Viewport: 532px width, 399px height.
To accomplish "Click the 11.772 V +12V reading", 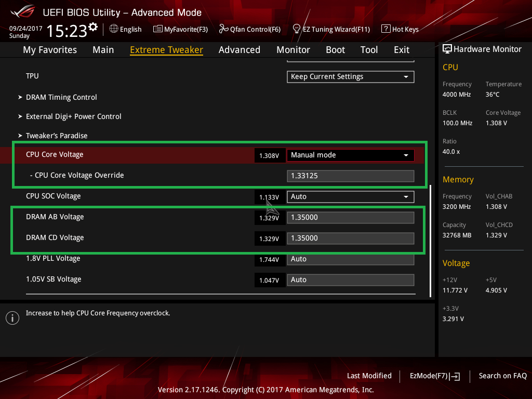I will coord(455,290).
